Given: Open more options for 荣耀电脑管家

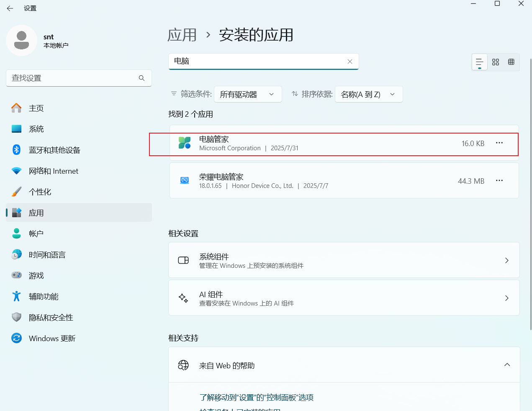Looking at the screenshot, I should pyautogui.click(x=499, y=180).
